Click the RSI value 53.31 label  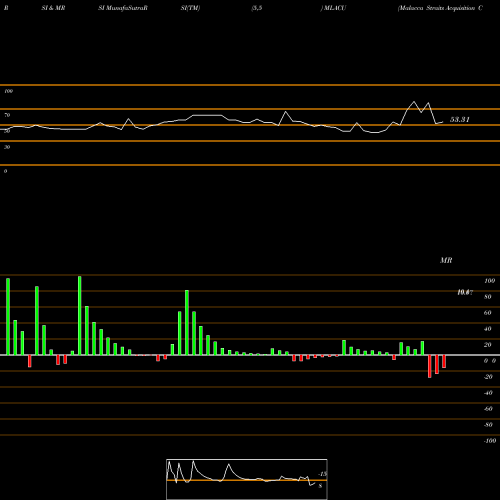tap(460, 120)
